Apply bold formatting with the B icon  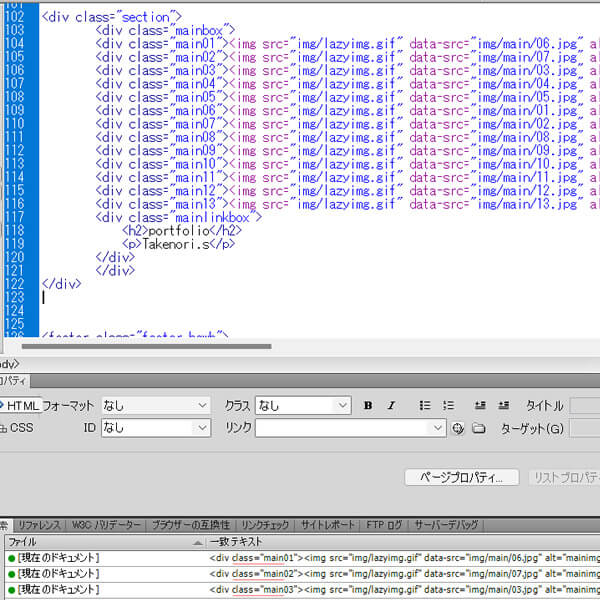coord(368,405)
